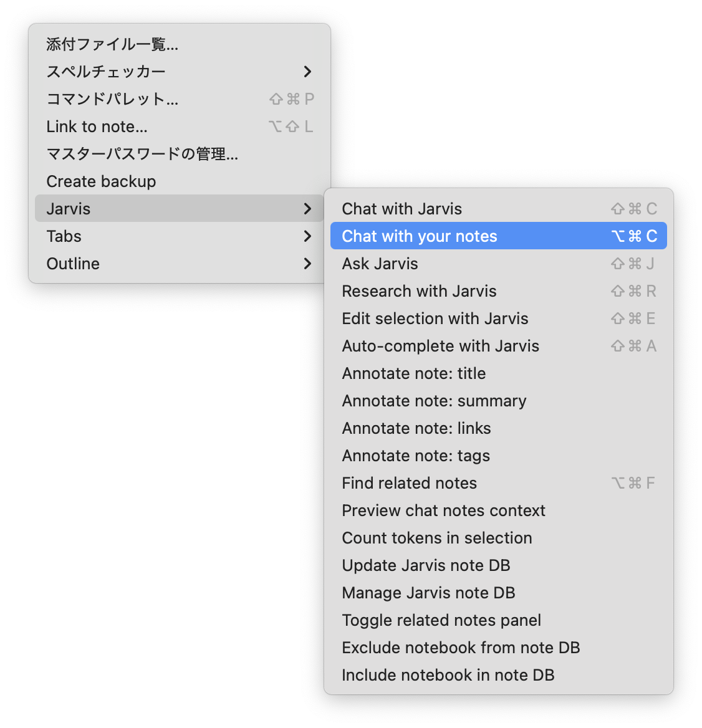Expand the Tabs submenu

click(64, 236)
